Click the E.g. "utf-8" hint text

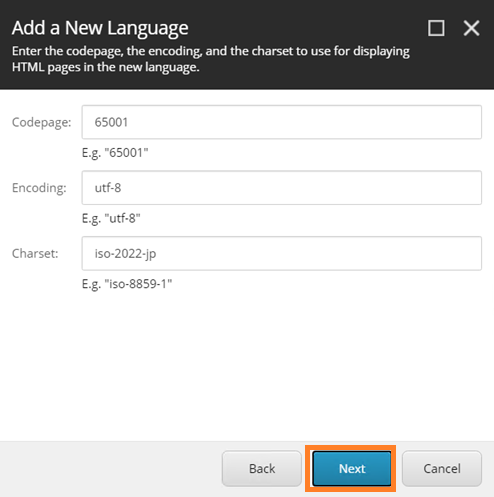pyautogui.click(x=111, y=219)
